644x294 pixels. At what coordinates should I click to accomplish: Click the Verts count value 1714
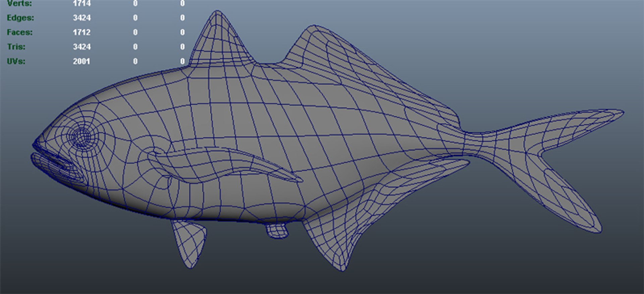(82, 3)
